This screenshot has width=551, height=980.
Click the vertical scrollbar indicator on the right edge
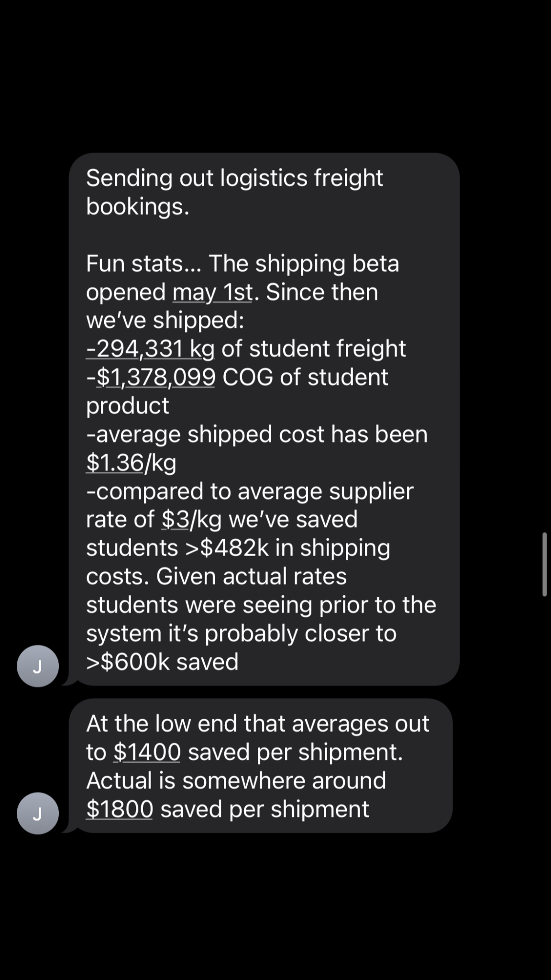point(544,564)
